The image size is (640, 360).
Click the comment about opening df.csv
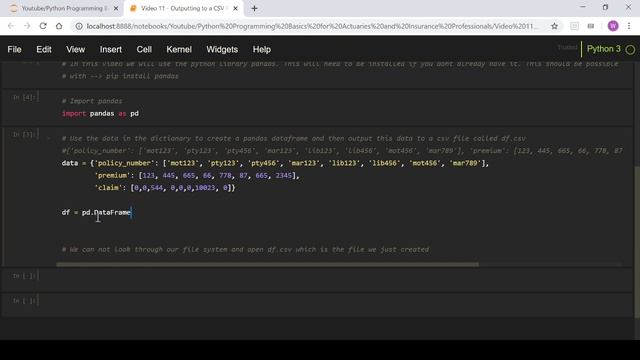pyautogui.click(x=245, y=249)
